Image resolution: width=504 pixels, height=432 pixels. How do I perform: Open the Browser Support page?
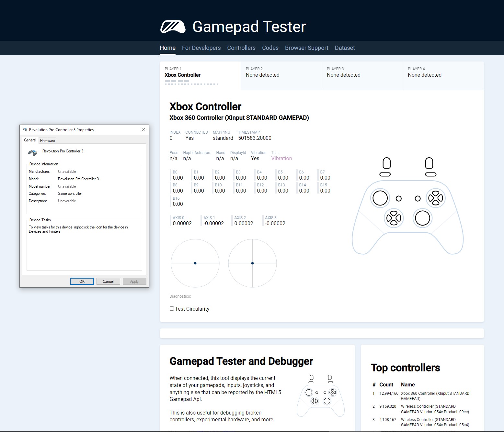tap(307, 48)
